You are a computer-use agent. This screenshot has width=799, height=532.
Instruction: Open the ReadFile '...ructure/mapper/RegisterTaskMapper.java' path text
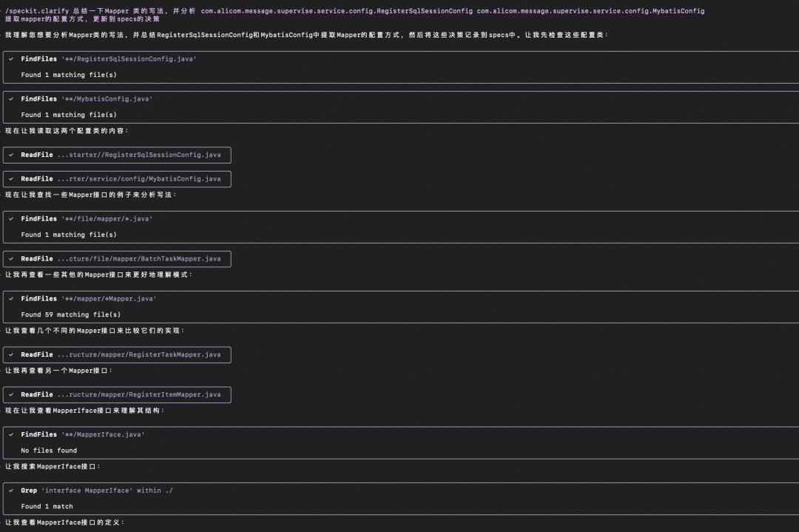[x=139, y=354]
